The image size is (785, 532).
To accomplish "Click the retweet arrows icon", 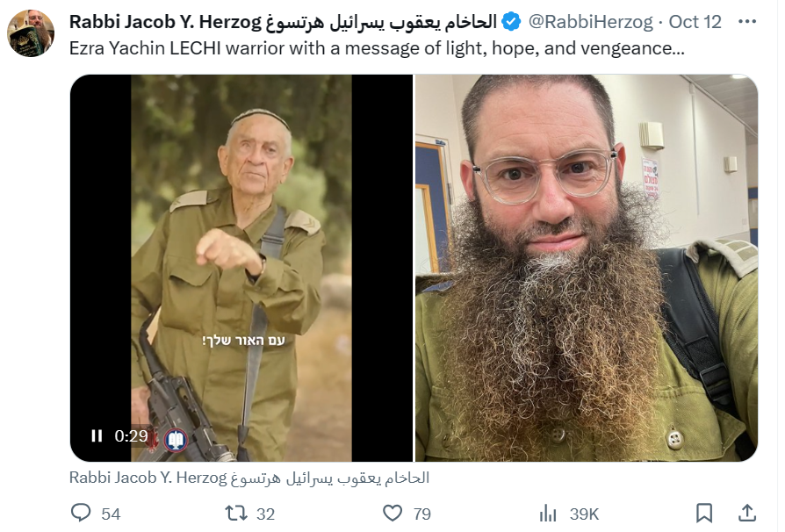I will [236, 513].
